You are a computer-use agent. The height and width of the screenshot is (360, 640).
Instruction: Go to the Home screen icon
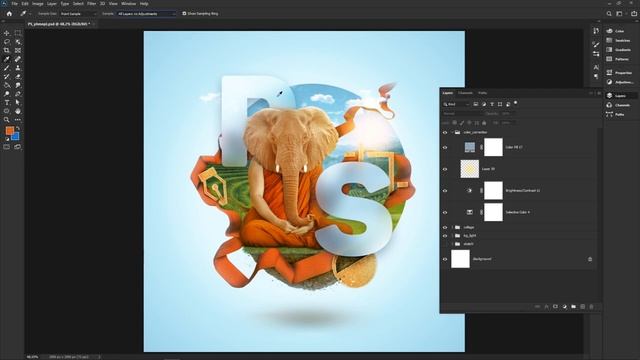pyautogui.click(x=9, y=13)
